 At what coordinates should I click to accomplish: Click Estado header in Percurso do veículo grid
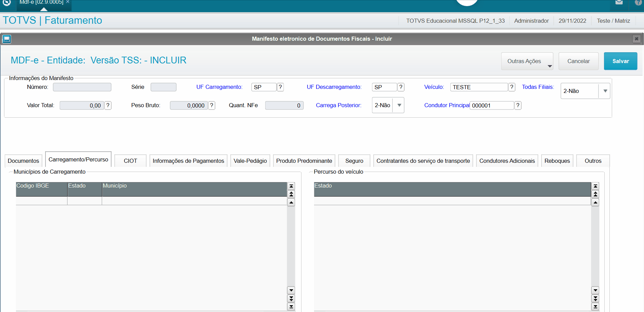coord(452,189)
